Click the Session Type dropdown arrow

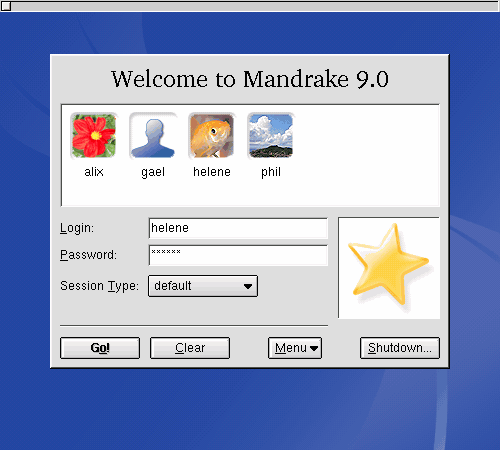(x=248, y=286)
